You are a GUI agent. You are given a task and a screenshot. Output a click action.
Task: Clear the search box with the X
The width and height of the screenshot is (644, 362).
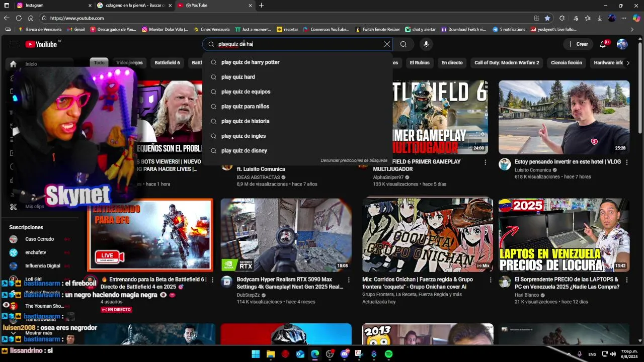[x=387, y=44]
